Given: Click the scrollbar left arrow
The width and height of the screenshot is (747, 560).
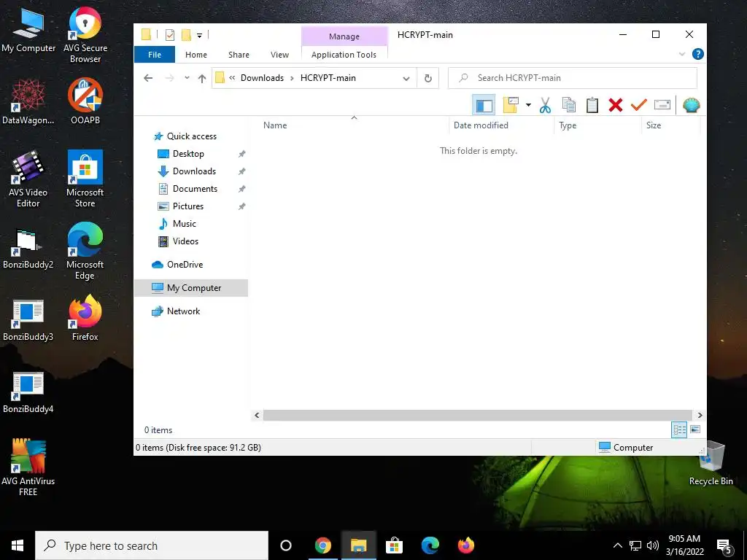Looking at the screenshot, I should coord(257,415).
